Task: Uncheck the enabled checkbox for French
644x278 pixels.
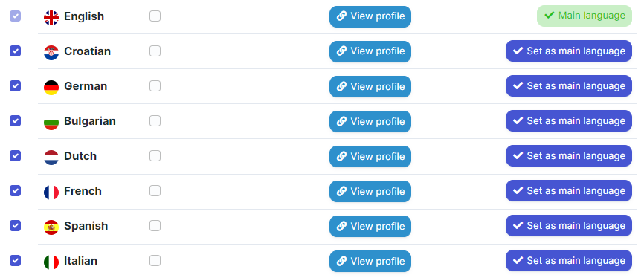Action: (15, 190)
